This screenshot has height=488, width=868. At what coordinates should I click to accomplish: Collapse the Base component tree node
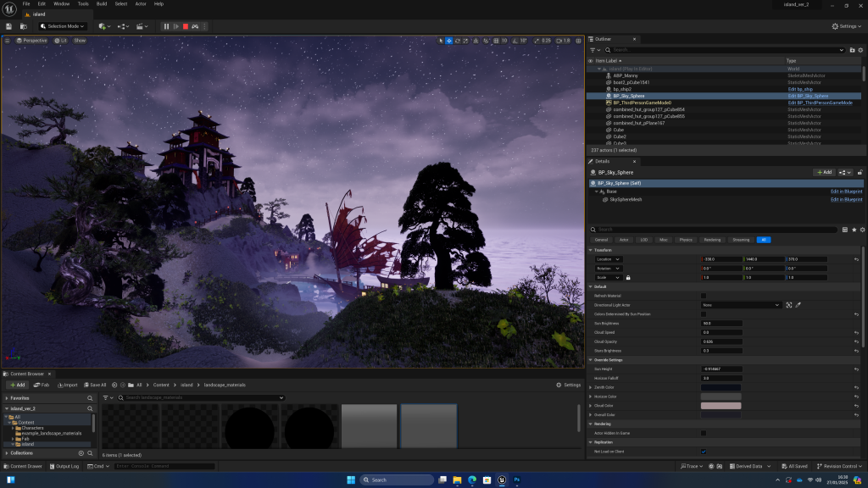596,191
